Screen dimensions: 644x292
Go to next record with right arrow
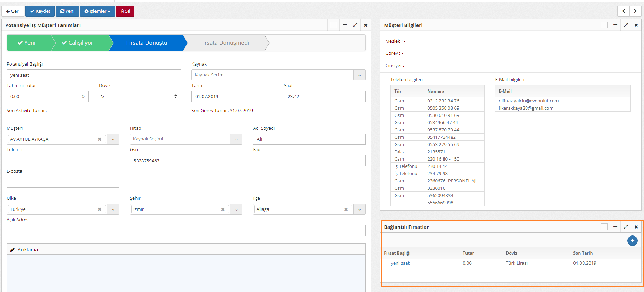coord(635,11)
